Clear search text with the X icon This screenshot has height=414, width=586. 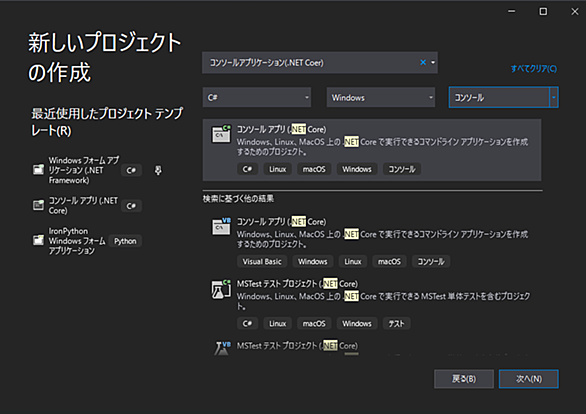coord(423,62)
